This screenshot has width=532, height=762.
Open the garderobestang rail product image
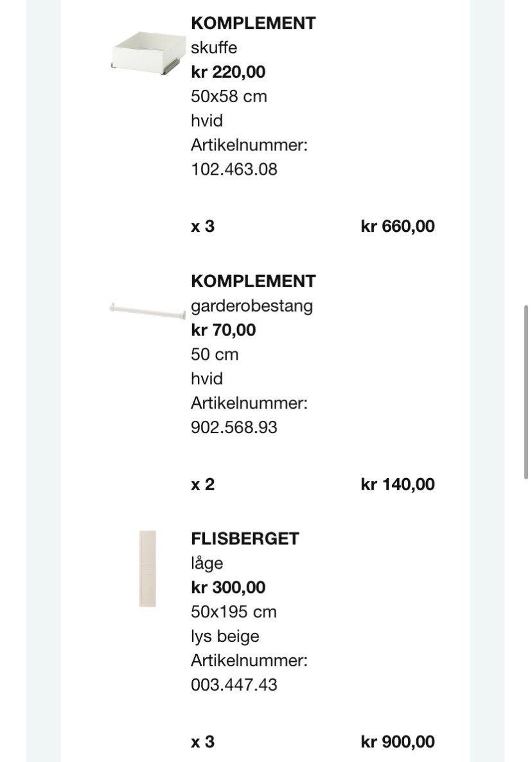(148, 310)
